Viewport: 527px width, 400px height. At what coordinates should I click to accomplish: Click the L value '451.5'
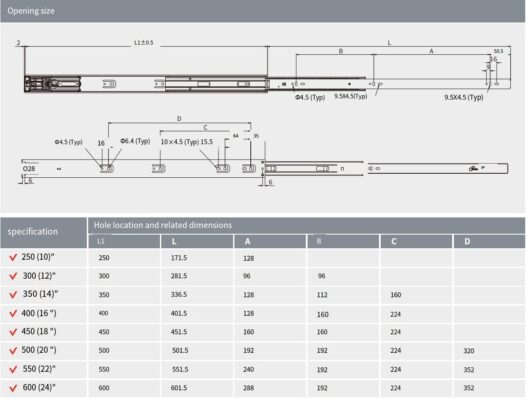[179, 332]
